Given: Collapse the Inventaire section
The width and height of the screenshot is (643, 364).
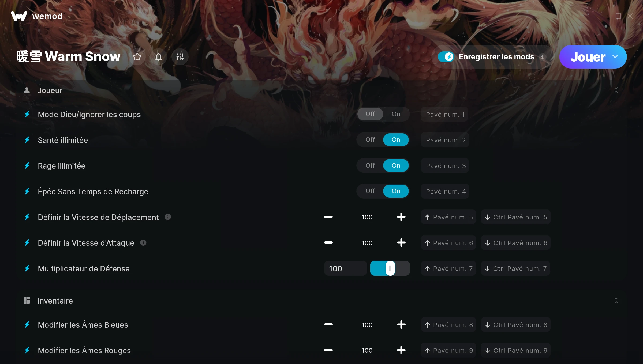Looking at the screenshot, I should point(616,301).
